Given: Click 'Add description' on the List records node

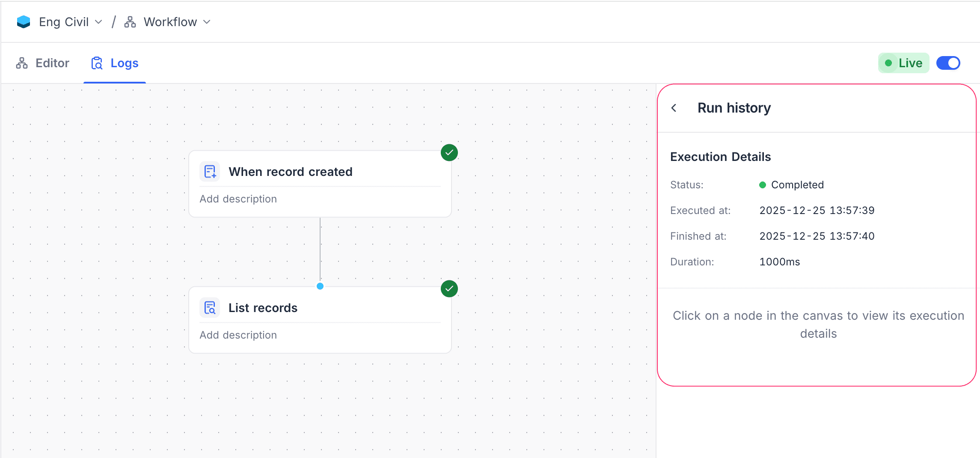Looking at the screenshot, I should tap(238, 335).
